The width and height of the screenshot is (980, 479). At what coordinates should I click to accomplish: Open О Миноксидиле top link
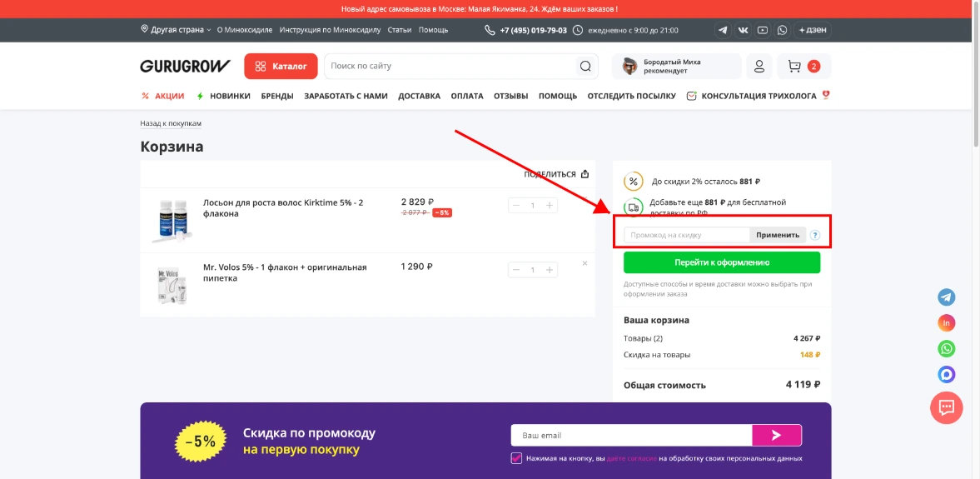tap(245, 30)
